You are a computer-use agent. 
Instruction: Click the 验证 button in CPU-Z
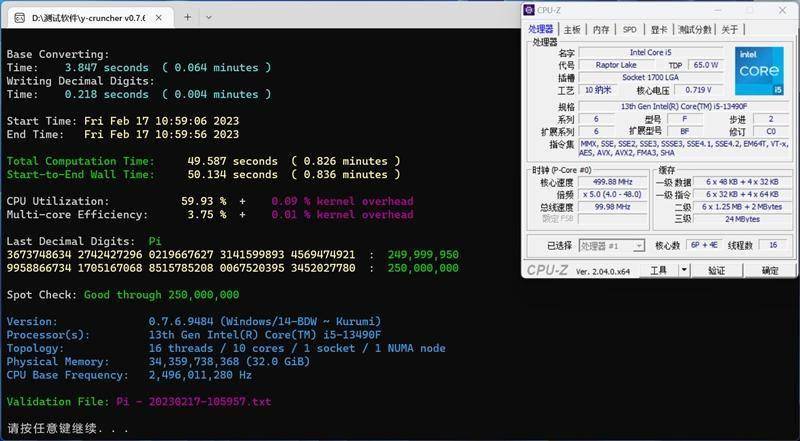pyautogui.click(x=716, y=270)
